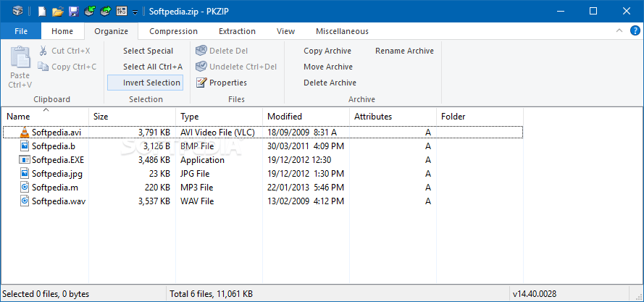Click the 3,126 B size cell
This screenshot has height=302, width=644.
(x=156, y=146)
